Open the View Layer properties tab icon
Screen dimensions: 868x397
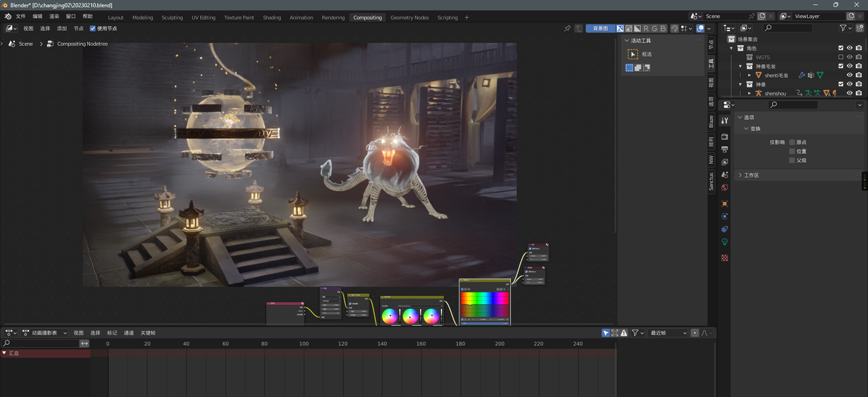(x=724, y=162)
